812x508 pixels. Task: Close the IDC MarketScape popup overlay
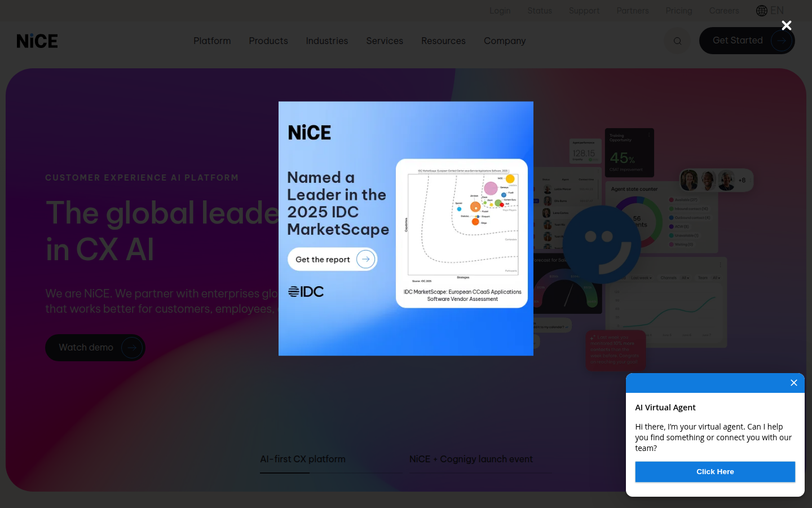point(787,25)
